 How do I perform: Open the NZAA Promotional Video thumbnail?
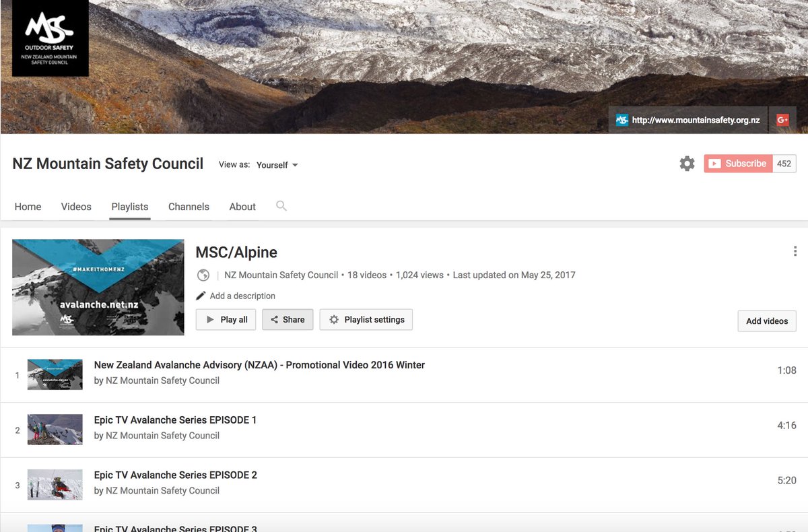click(55, 374)
